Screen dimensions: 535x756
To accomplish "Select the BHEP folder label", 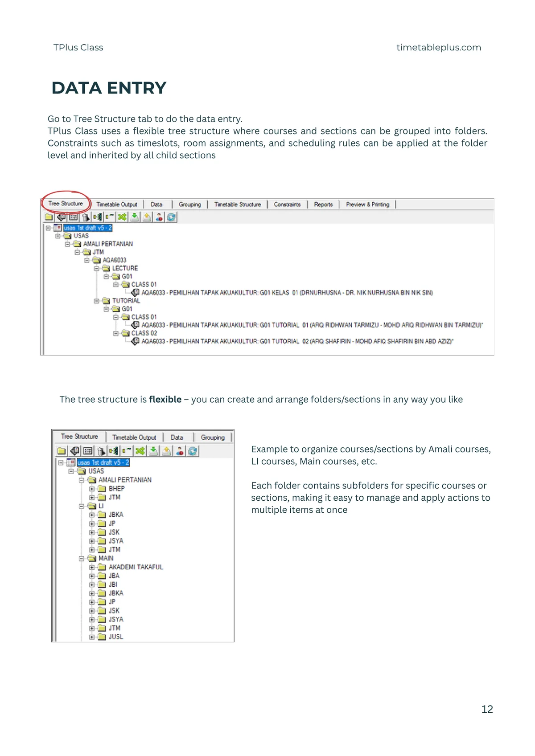I will [117, 489].
